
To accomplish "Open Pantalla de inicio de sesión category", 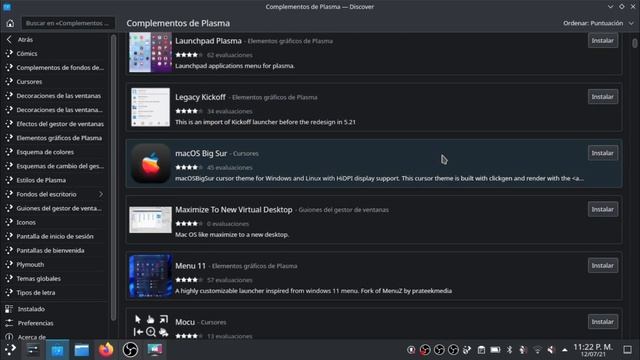I will point(55,237).
